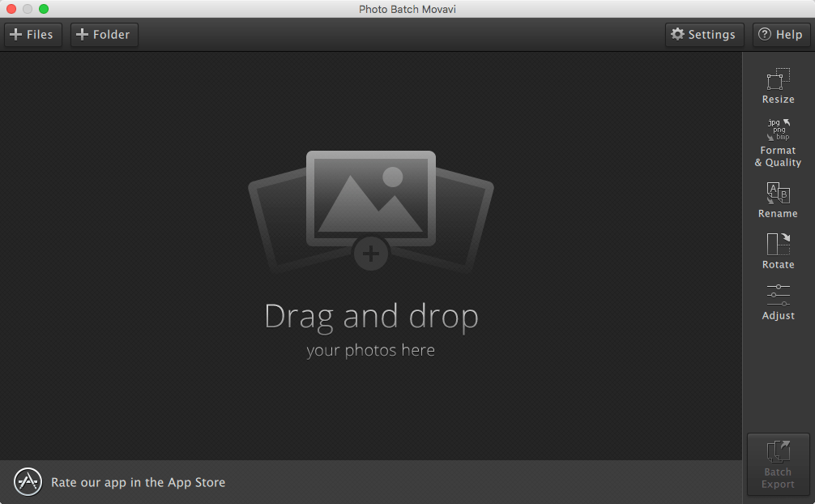Open Format & Quality options

[778, 143]
